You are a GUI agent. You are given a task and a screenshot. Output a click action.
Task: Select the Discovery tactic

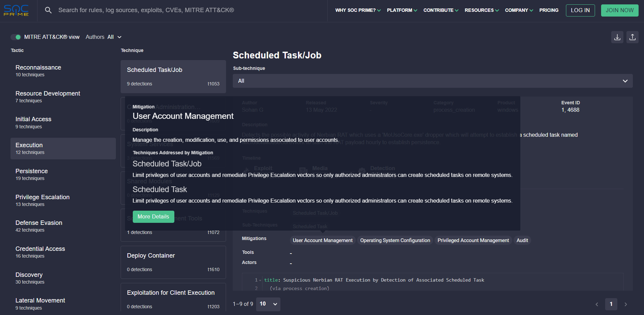coord(63,278)
